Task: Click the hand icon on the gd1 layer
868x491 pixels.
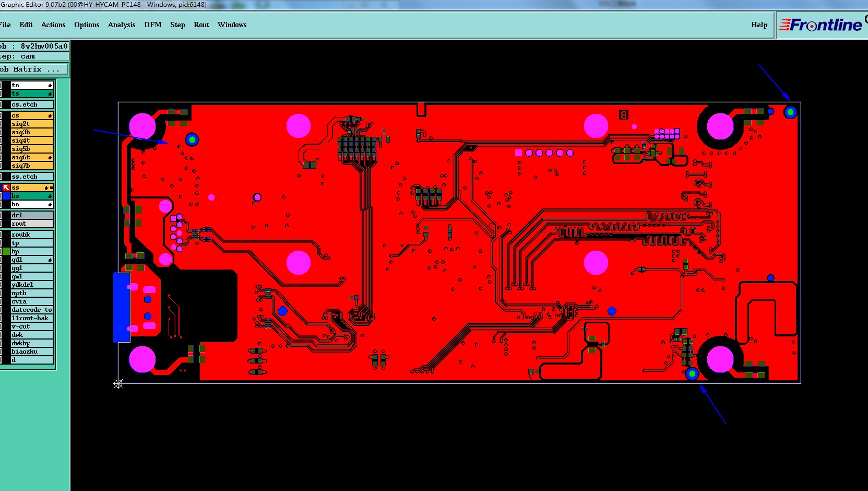Action: point(50,260)
